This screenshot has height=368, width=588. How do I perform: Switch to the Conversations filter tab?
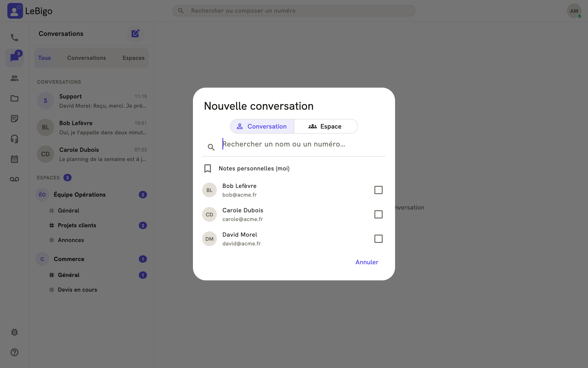[87, 58]
